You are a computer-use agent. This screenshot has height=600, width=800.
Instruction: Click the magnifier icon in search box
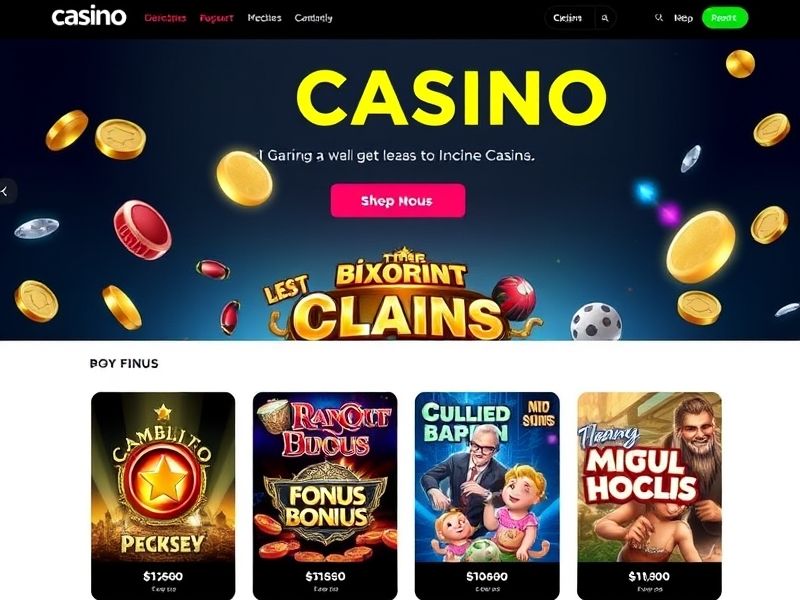click(605, 18)
